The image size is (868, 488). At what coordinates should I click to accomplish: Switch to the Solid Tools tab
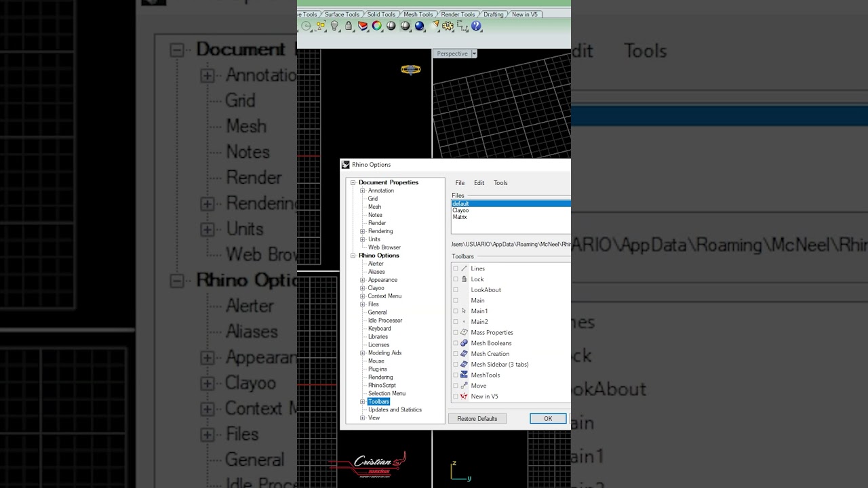pos(381,14)
